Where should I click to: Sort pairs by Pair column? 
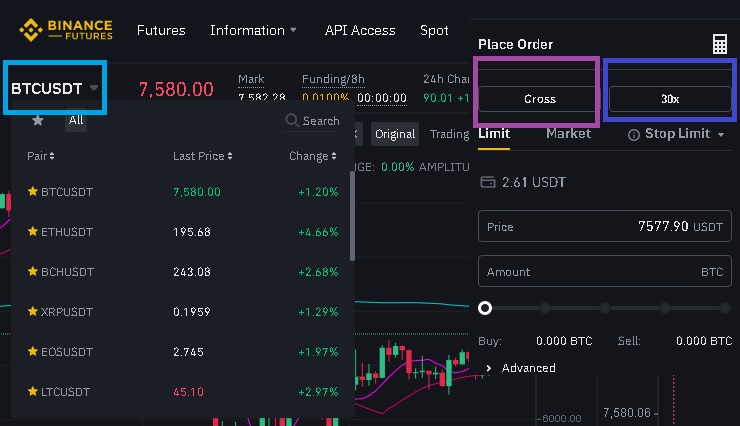pyautogui.click(x=41, y=156)
